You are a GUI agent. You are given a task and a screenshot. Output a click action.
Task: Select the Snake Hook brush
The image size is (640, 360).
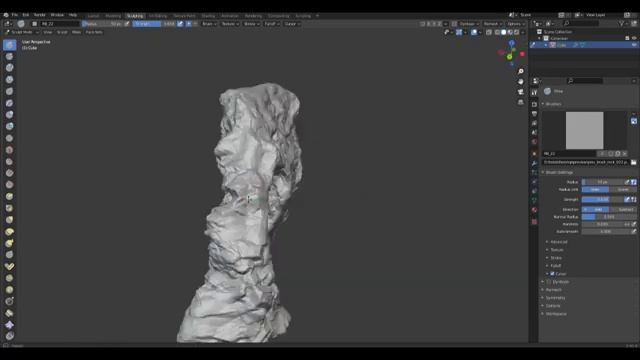(x=9, y=243)
